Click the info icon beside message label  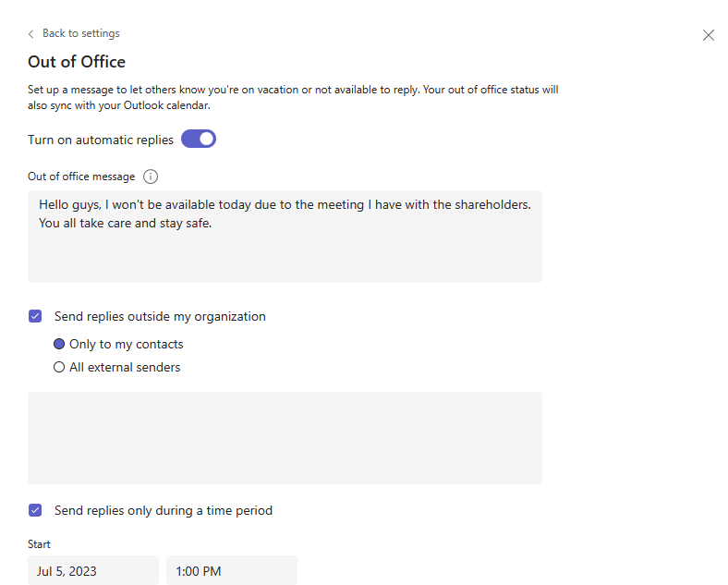click(x=151, y=177)
